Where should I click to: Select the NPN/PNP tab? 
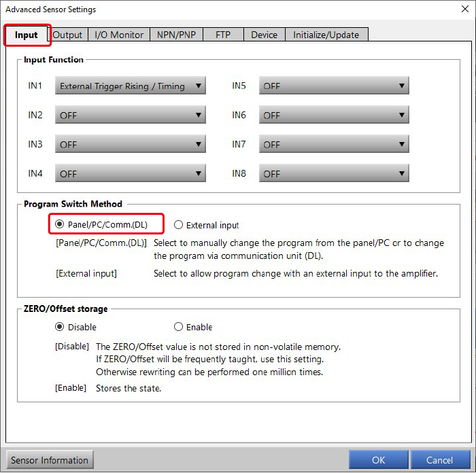point(176,35)
